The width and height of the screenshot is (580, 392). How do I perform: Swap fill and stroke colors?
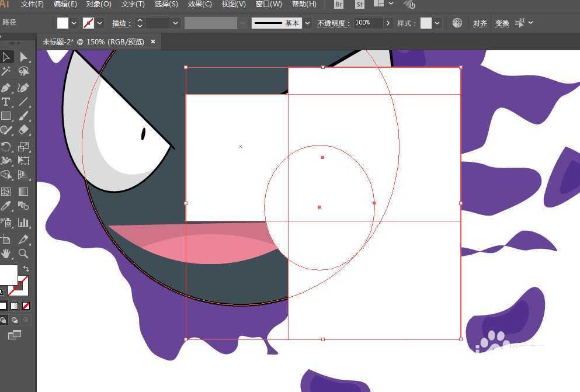pos(26,268)
